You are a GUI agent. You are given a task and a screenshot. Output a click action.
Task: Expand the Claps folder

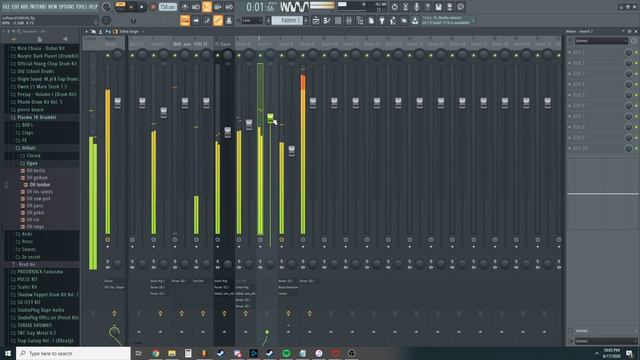tap(27, 133)
